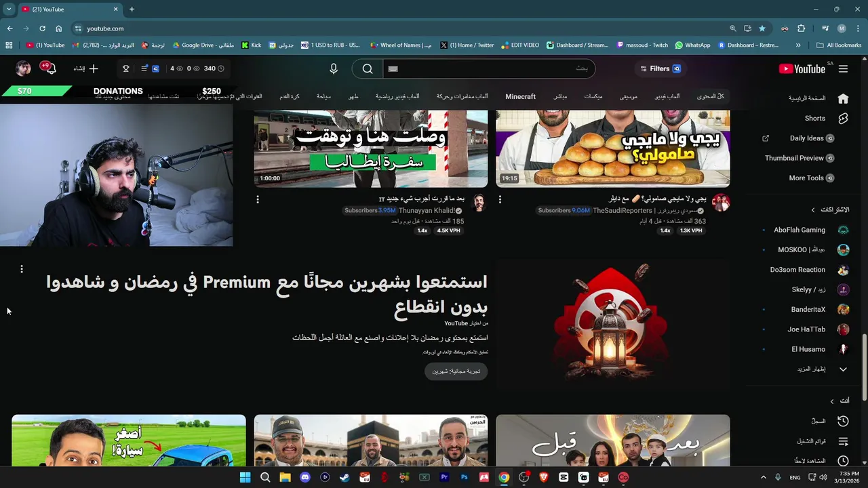Select the ميكسات (mixes) chip
This screenshot has width=868, height=488.
click(593, 97)
